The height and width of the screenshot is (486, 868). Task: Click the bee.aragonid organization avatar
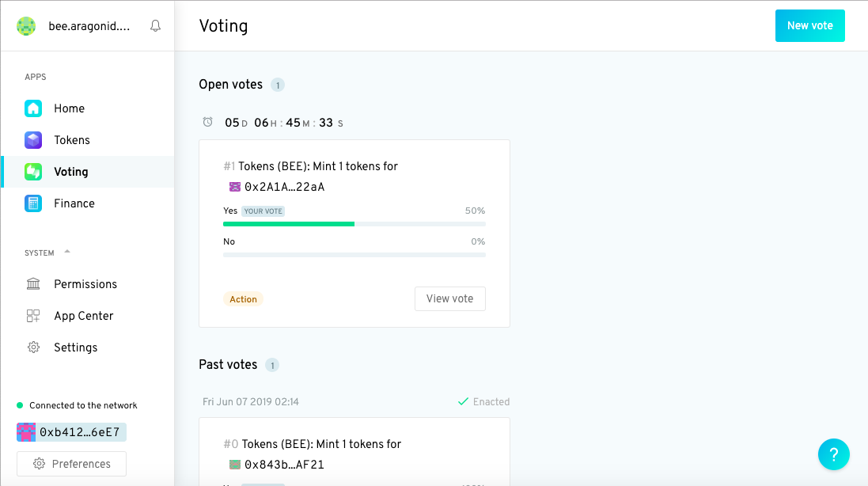coord(26,26)
